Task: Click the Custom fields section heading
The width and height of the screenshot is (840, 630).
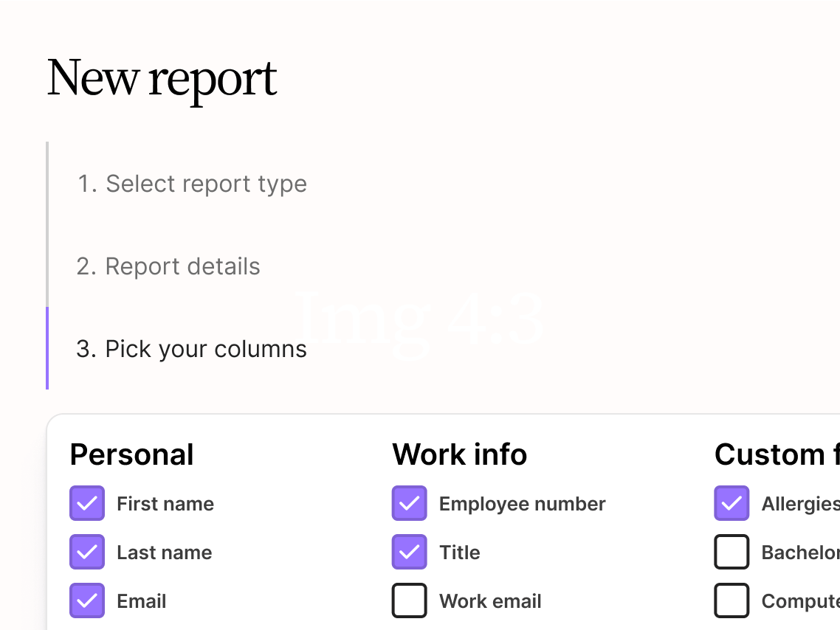Action: [775, 455]
